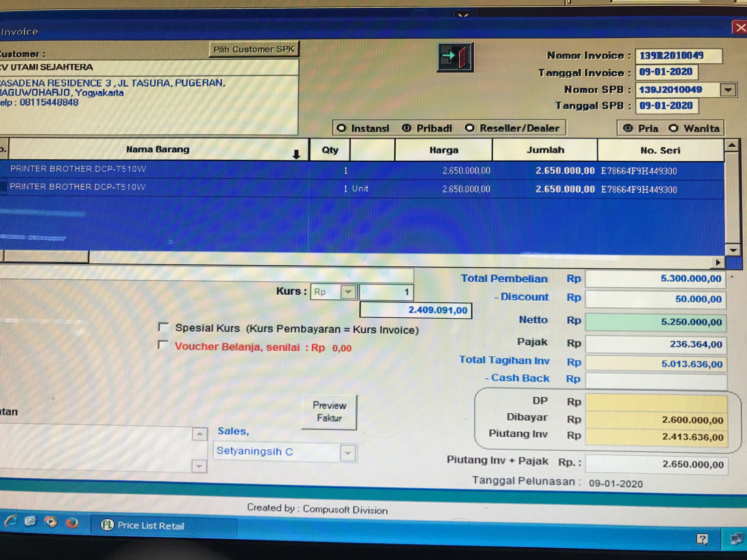Expand the Nomor SPB dropdown

coord(728,90)
